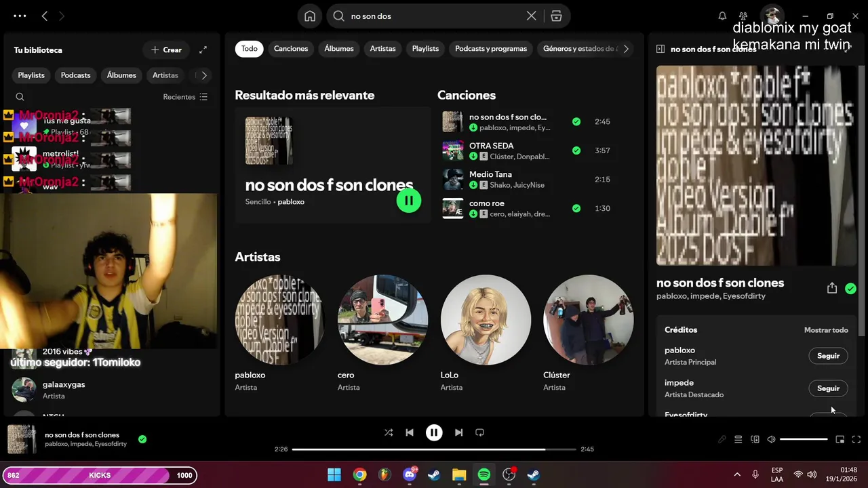Follow the artist impede in Créditos
The height and width of the screenshot is (488, 868).
[x=828, y=388]
